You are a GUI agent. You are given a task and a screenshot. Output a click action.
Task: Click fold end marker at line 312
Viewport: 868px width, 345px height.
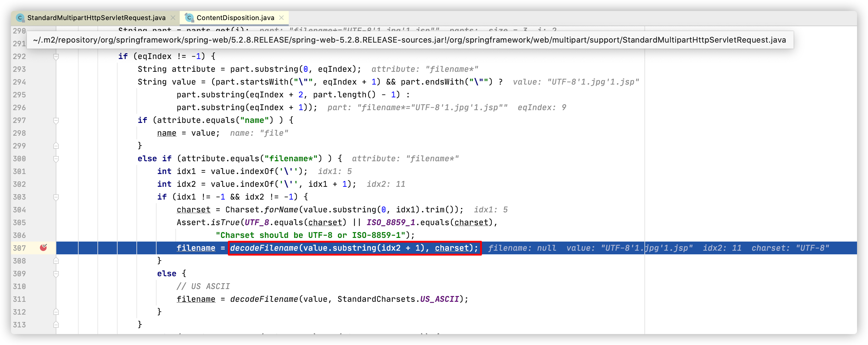56,312
